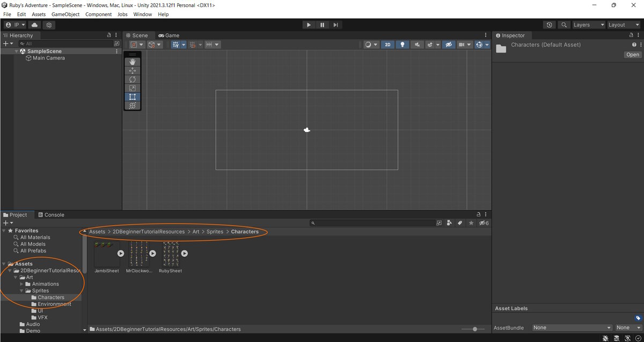The image size is (644, 342).
Task: Click the Pause button
Action: [x=322, y=25]
